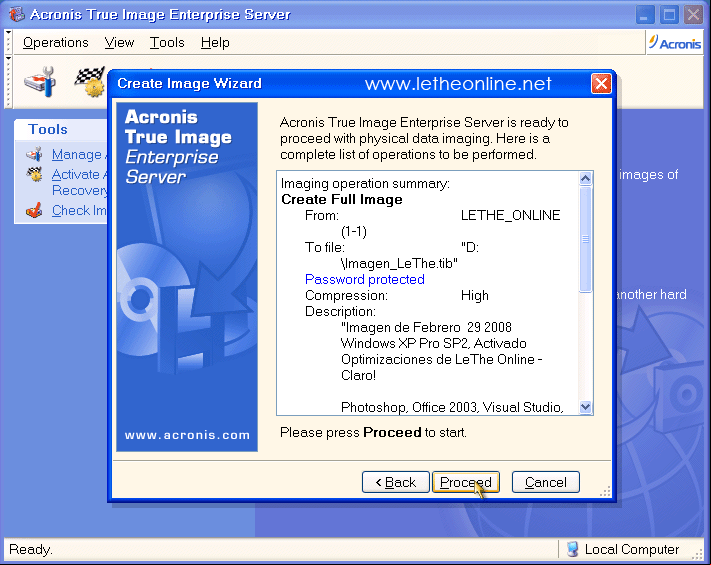Click the Manage tool icon in Tools panel
The height and width of the screenshot is (565, 711).
point(34,155)
